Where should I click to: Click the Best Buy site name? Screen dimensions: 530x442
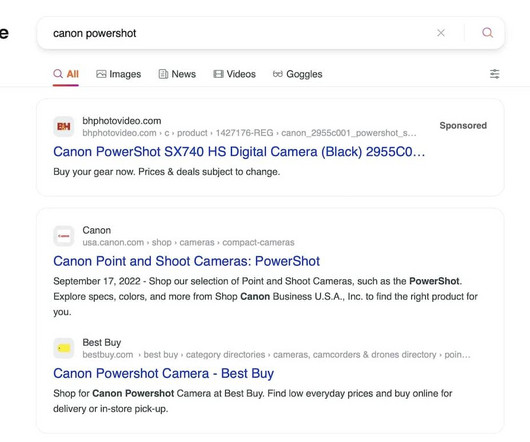coord(102,342)
